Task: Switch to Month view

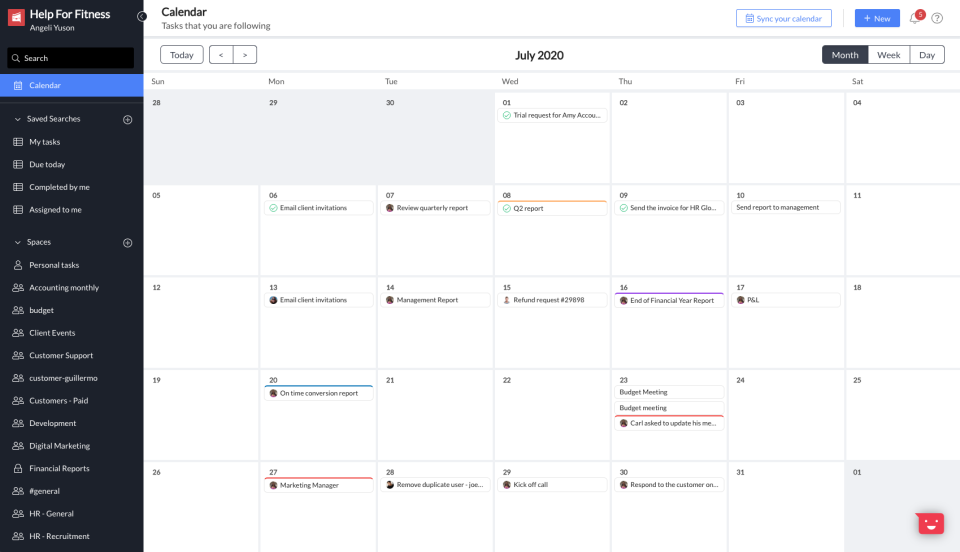Action: coord(845,55)
